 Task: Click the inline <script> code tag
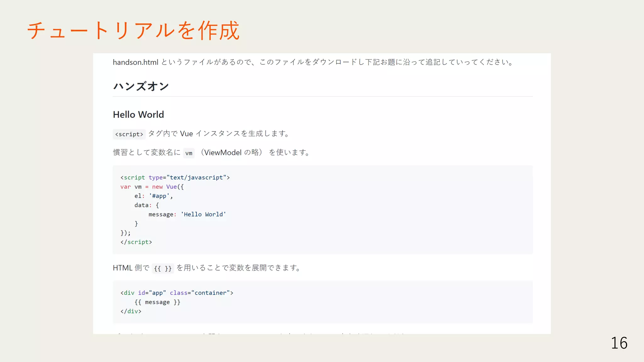pos(129,134)
